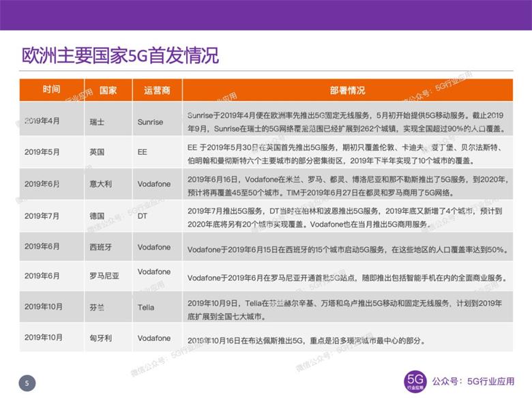Select the 运营商 column header
Image resolution: width=532 pixels, height=399 pixels.
click(157, 90)
